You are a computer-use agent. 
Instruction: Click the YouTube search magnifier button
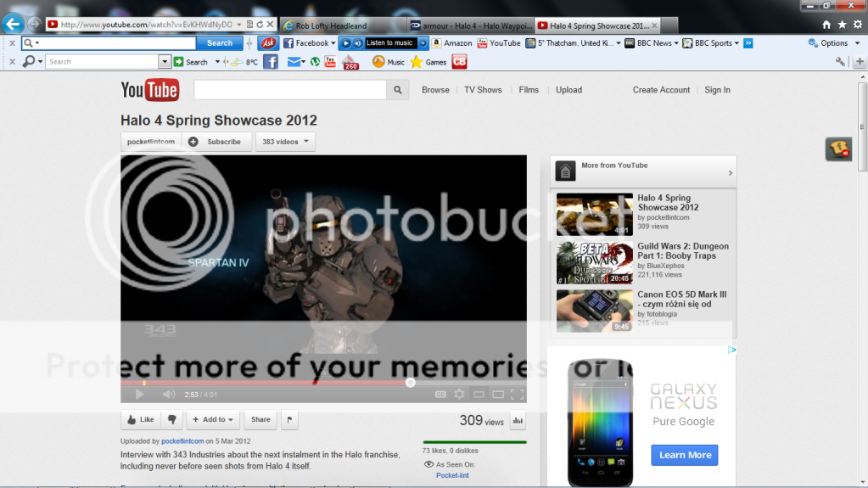397,90
